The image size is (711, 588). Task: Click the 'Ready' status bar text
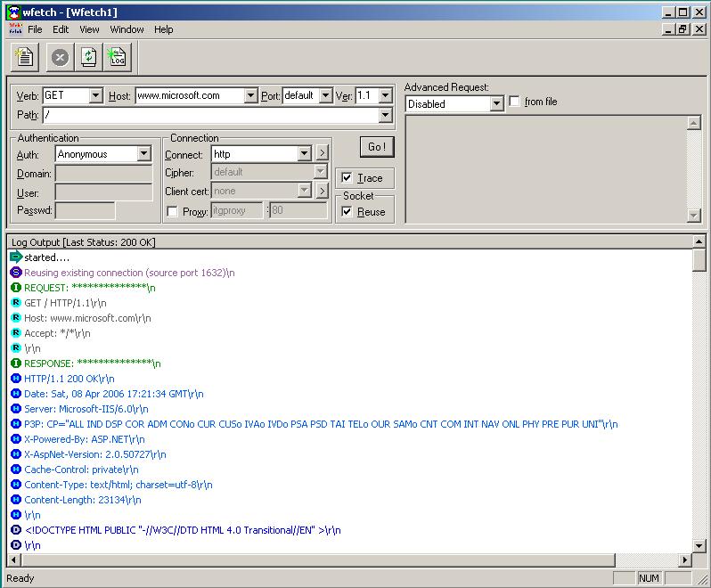click(x=20, y=578)
